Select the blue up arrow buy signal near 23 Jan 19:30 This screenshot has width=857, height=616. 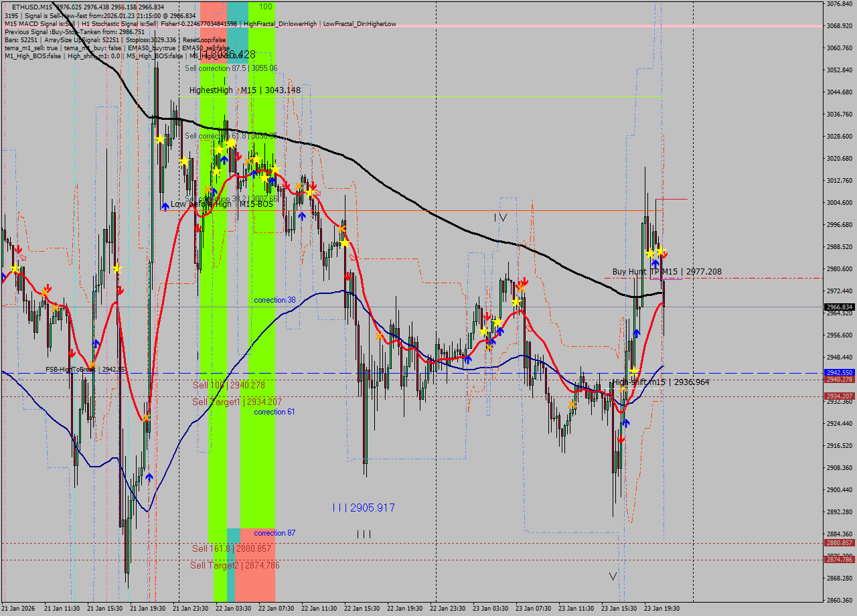click(x=656, y=264)
